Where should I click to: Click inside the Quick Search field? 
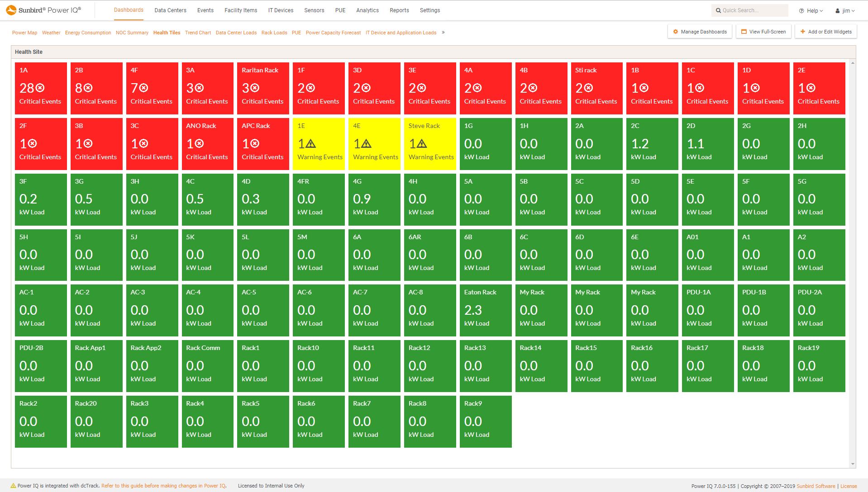click(751, 10)
